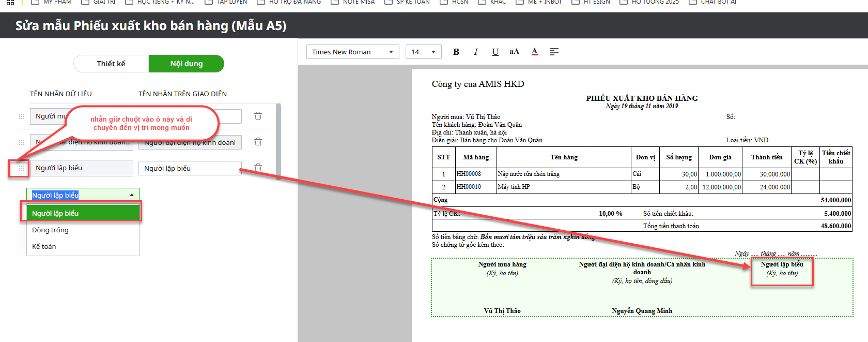This screenshot has height=342, width=868.
Task: Change text case with the aA button
Action: point(514,52)
